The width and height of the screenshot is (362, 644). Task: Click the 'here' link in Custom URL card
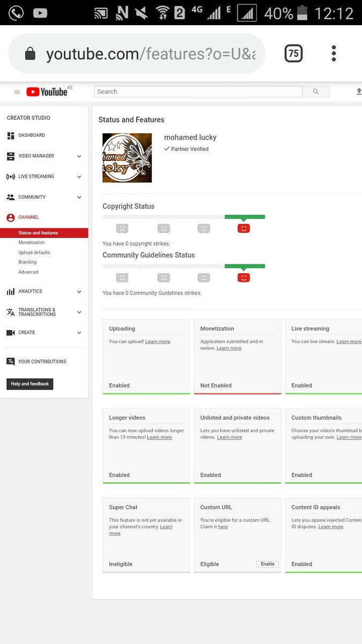pyautogui.click(x=223, y=527)
